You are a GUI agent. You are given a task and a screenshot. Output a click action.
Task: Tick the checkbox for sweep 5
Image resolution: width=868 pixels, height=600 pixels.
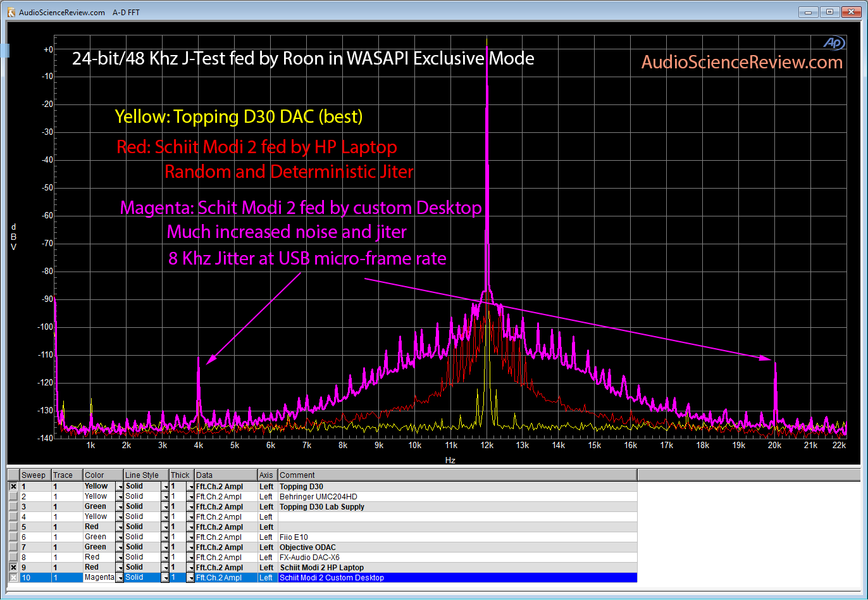(13, 527)
